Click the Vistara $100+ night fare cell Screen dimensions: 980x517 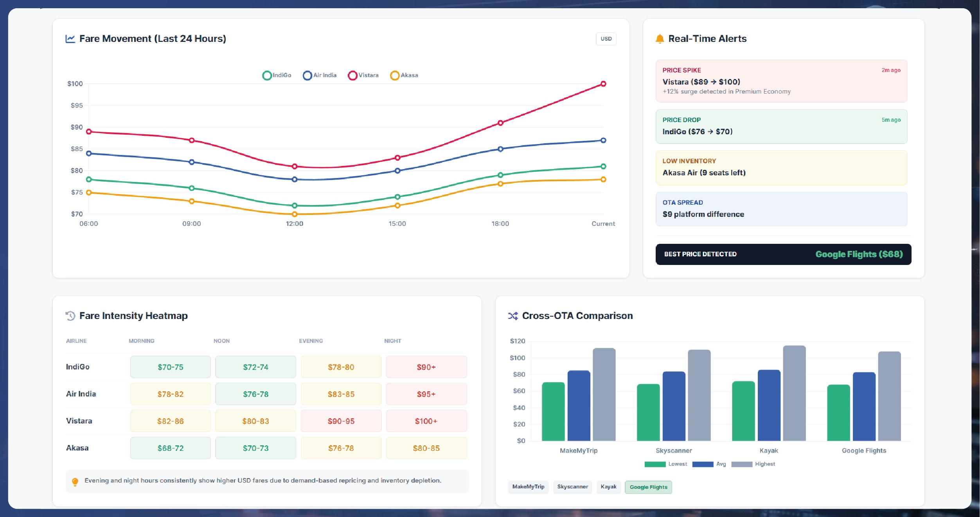(426, 421)
